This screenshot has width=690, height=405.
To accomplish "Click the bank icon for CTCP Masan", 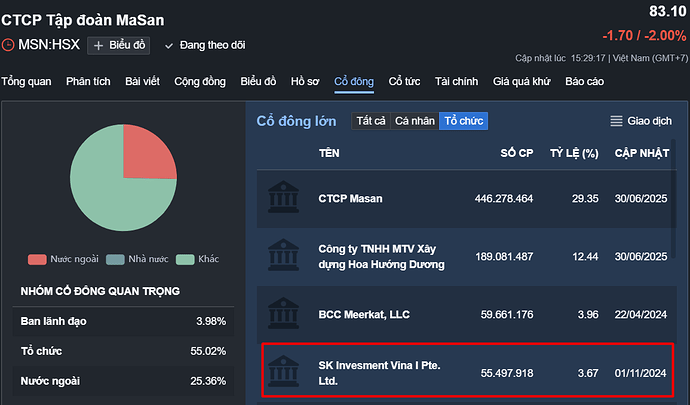I will coord(287,198).
